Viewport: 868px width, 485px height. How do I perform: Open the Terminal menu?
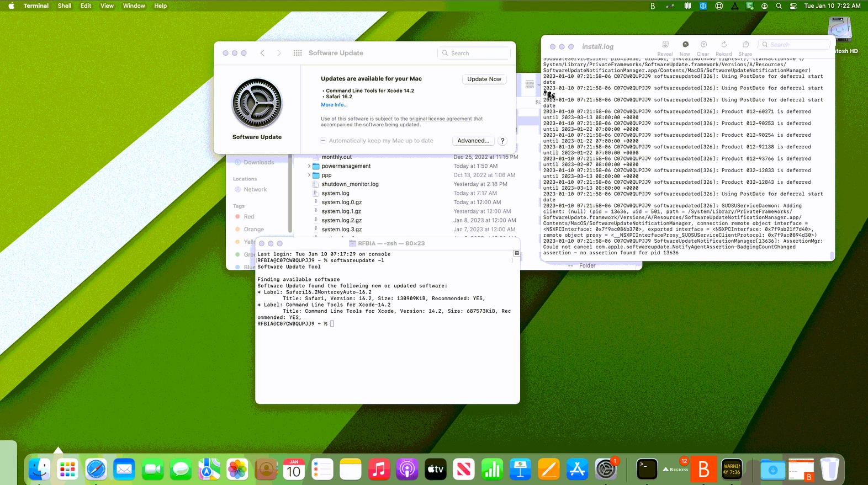click(36, 6)
